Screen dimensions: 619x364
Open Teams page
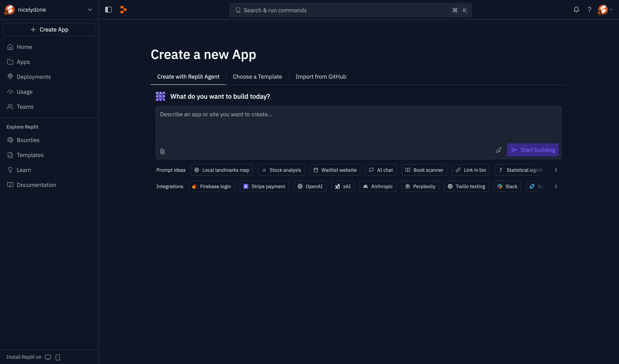pyautogui.click(x=49, y=107)
